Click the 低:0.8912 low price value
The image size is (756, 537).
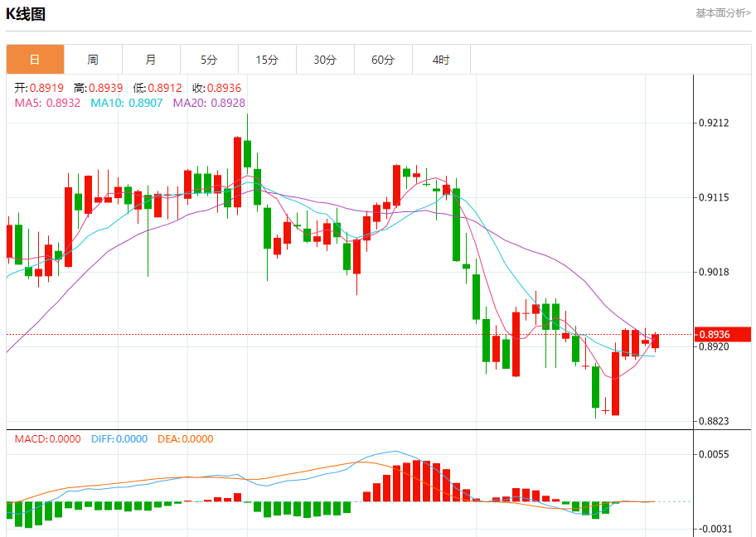157,88
